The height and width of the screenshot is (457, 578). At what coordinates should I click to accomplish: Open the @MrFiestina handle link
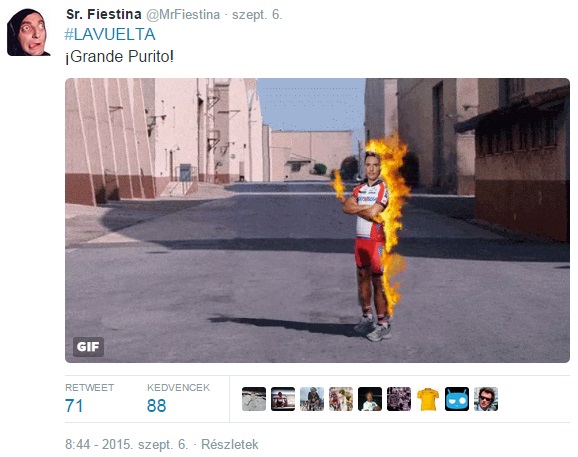click(x=183, y=15)
